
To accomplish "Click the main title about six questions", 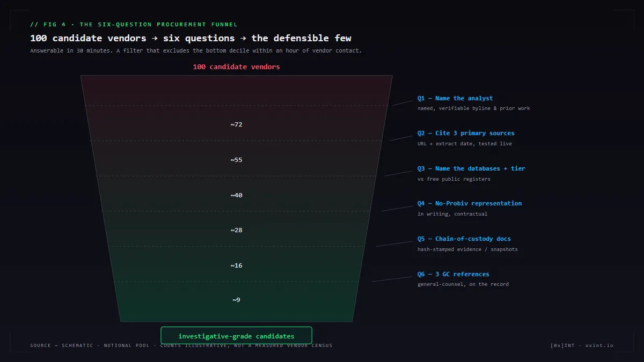I will pyautogui.click(x=191, y=38).
